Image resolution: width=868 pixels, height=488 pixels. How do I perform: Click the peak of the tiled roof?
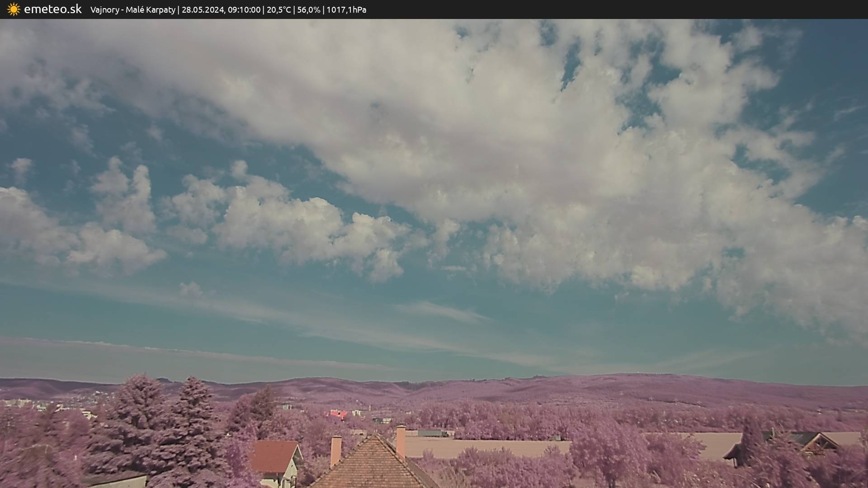click(374, 436)
